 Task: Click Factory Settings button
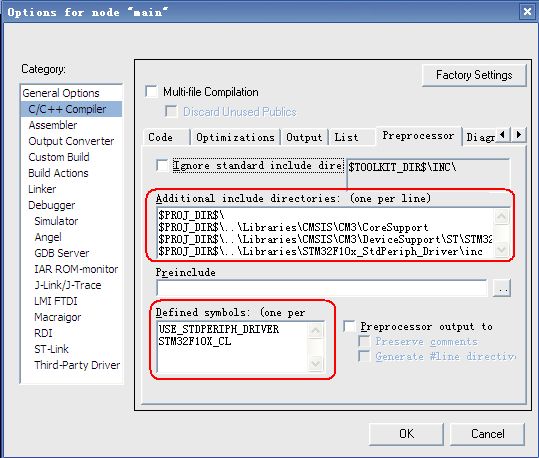point(474,75)
